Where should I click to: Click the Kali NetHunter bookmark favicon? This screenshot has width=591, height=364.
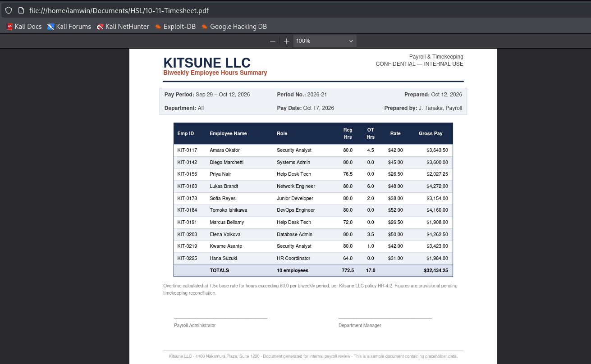coord(100,27)
